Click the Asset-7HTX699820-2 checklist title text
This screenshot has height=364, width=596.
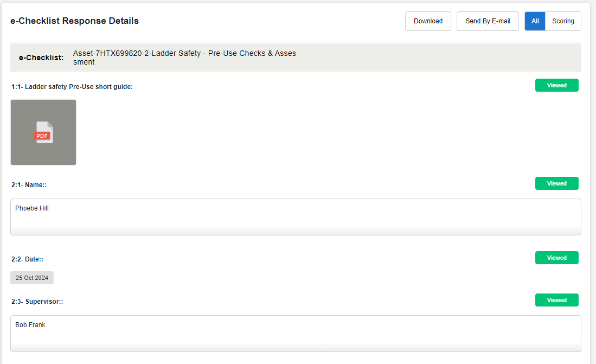tap(184, 58)
